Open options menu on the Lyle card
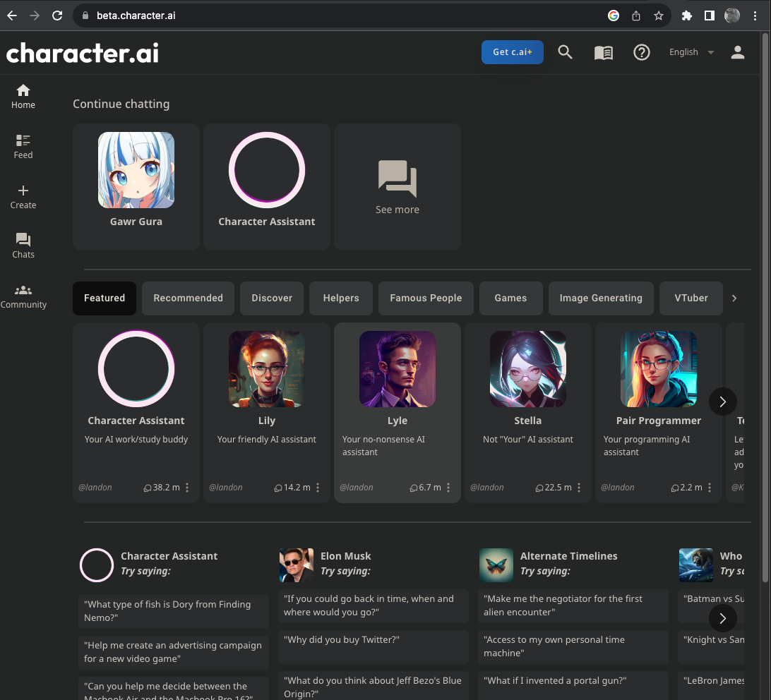Viewport: 771px width, 700px height. pyautogui.click(x=448, y=487)
